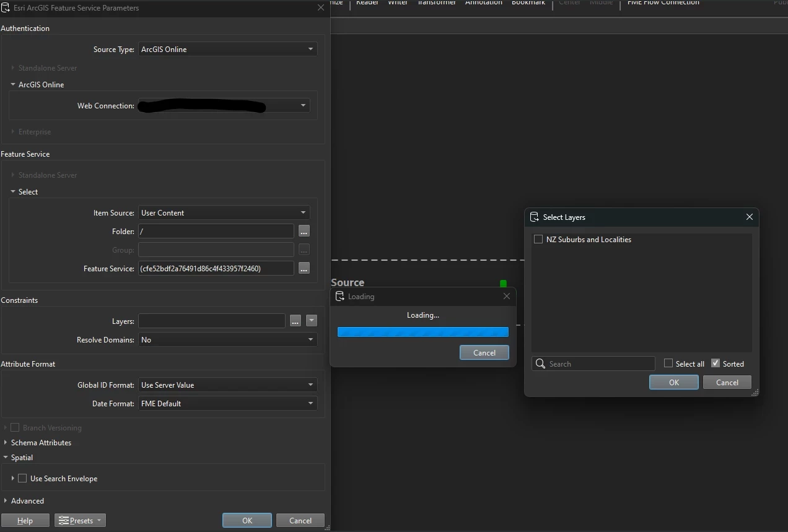Click the Transformer toolbar item

point(437,3)
